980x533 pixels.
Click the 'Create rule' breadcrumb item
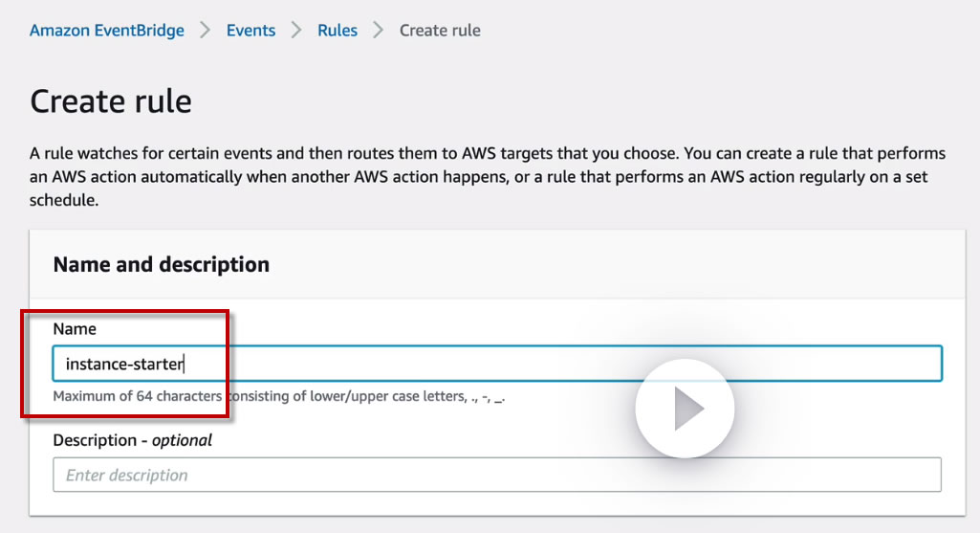(440, 31)
